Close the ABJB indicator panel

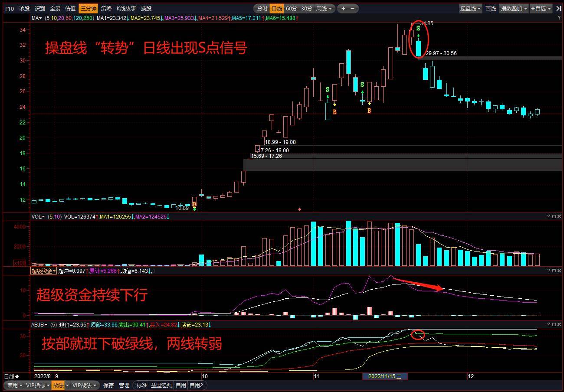[559, 324]
